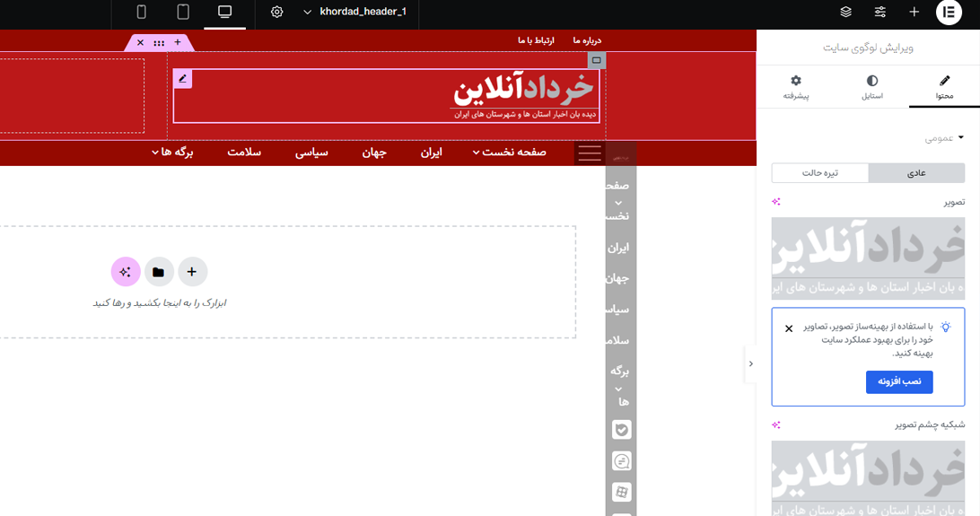
Task: Select the تیره حالت mode toggle
Action: coord(820,173)
